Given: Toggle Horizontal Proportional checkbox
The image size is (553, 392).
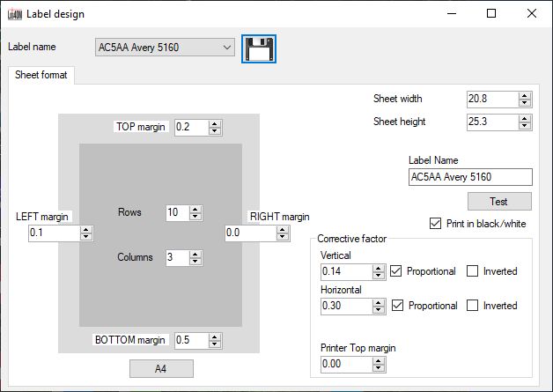Looking at the screenshot, I should pyautogui.click(x=397, y=305).
